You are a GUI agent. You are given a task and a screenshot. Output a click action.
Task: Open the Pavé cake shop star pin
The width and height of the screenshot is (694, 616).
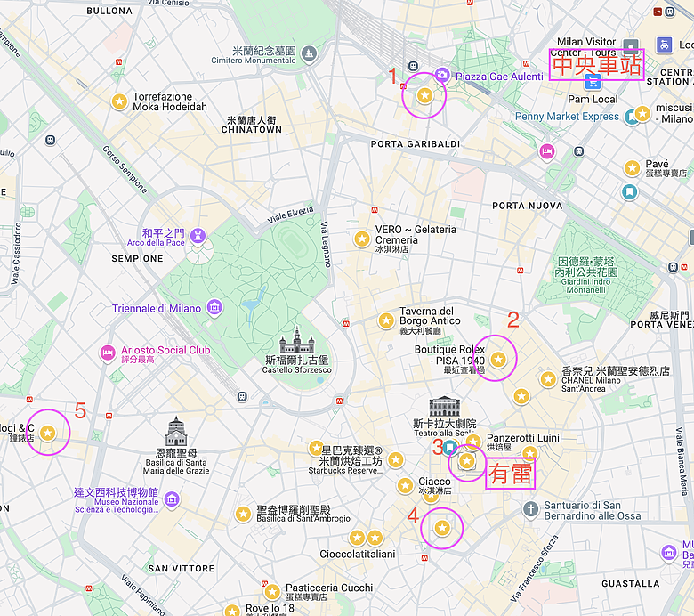coord(632,168)
